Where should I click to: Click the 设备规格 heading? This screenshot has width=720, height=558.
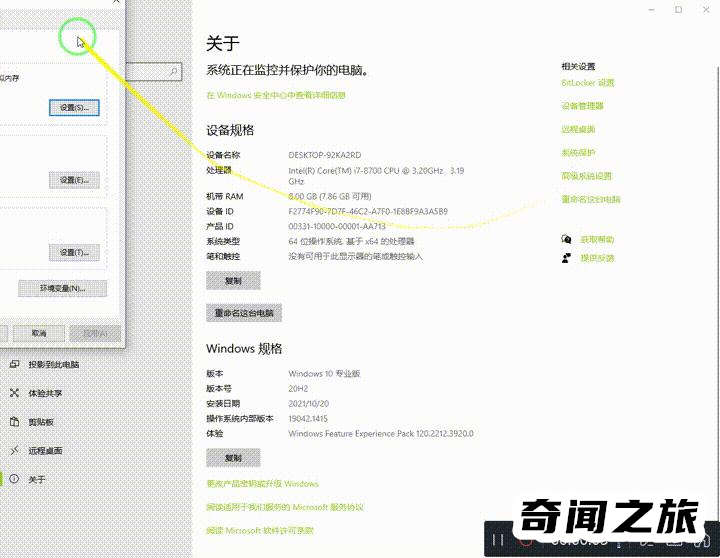tap(230, 130)
